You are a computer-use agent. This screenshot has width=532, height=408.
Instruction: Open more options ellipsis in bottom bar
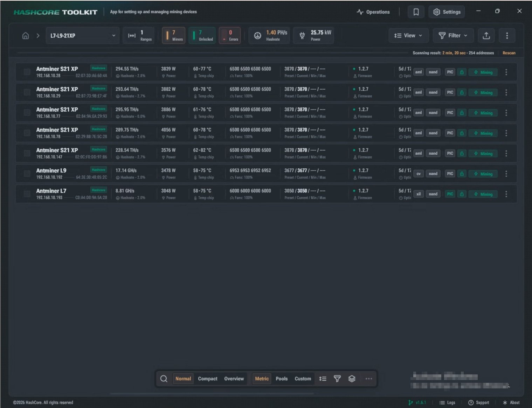pos(368,379)
